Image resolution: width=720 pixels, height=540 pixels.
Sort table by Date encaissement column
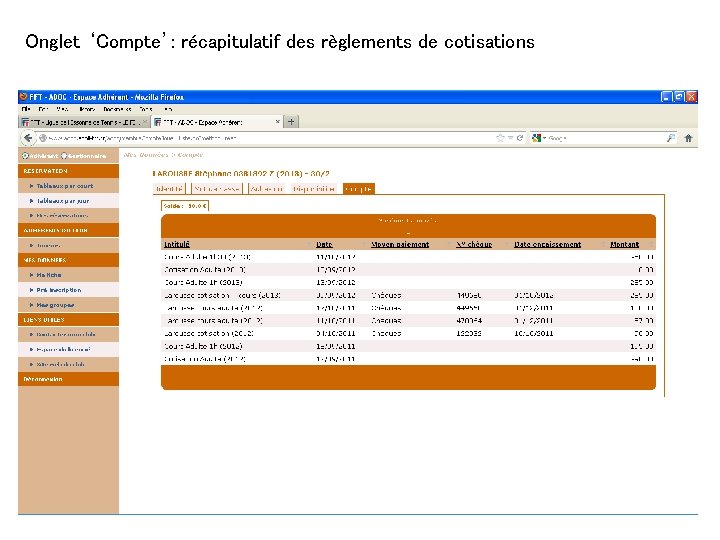547,244
